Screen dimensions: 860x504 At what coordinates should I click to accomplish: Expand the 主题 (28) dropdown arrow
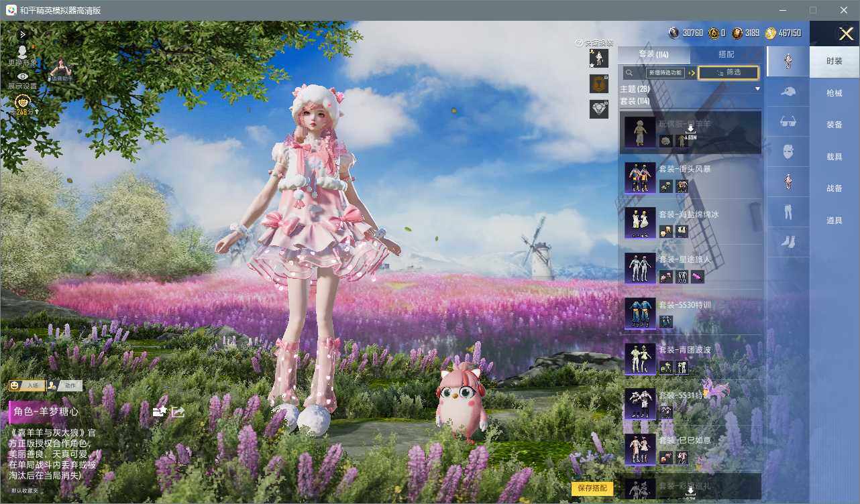757,89
